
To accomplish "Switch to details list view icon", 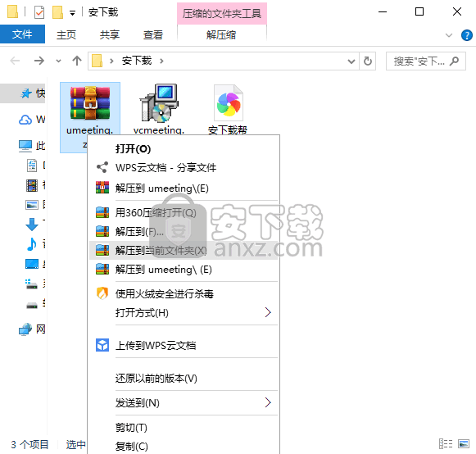I will 446,444.
